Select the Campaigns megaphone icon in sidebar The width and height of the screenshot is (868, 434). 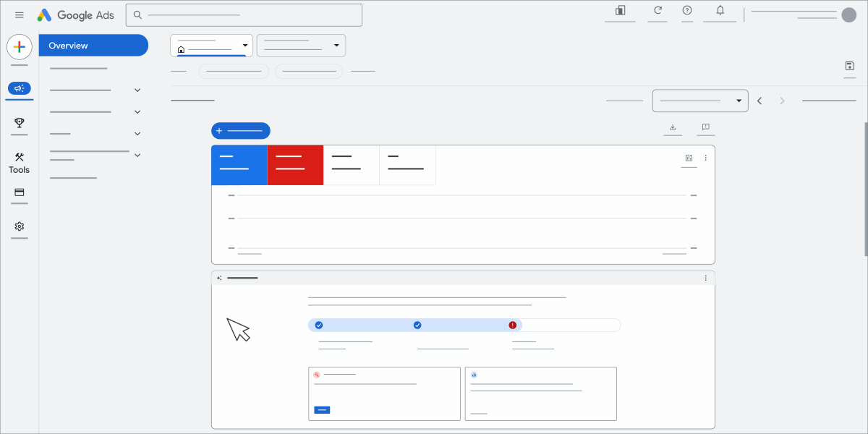(x=19, y=88)
